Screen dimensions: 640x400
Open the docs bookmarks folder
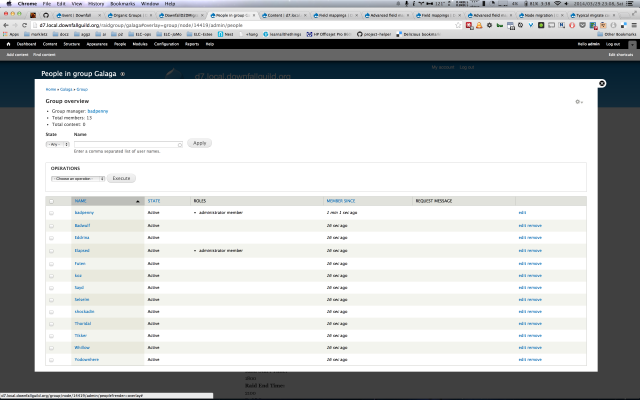point(61,34)
